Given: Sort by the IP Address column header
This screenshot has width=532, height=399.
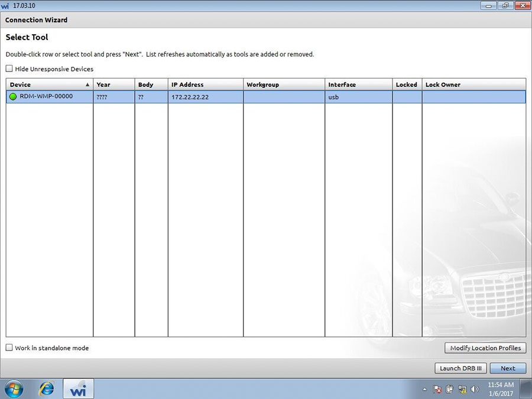Looking at the screenshot, I should click(x=206, y=85).
